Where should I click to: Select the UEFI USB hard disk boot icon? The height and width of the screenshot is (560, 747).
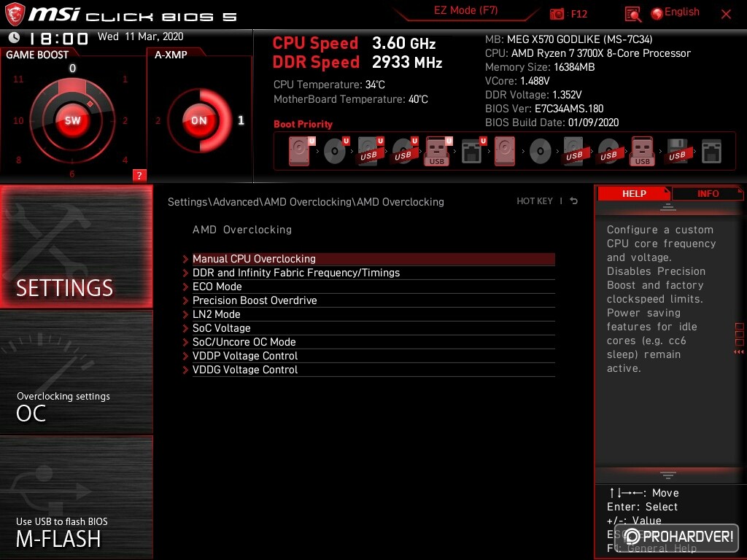[370, 151]
